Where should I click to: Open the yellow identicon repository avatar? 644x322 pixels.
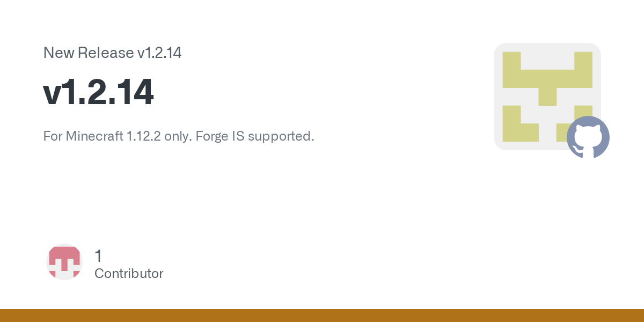point(547,97)
